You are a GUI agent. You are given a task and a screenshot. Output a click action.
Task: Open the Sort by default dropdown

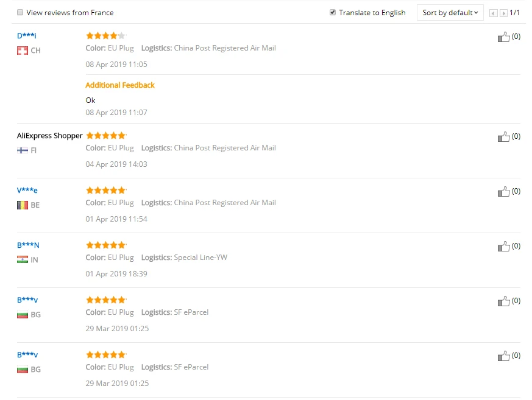pos(450,13)
